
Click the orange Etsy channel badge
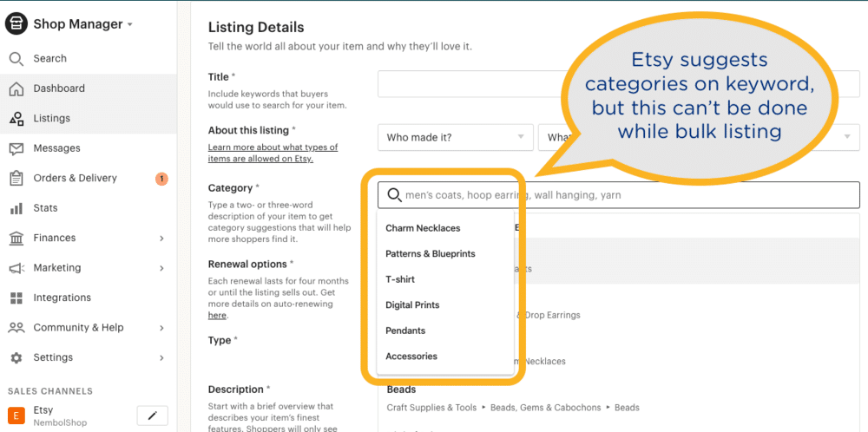coord(16,416)
